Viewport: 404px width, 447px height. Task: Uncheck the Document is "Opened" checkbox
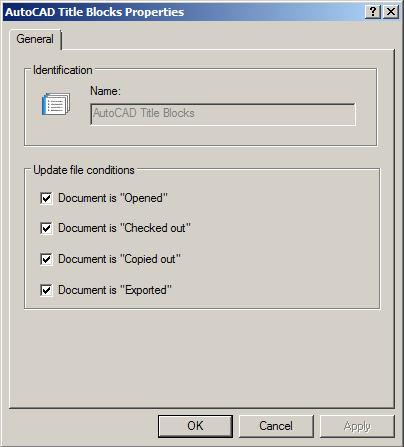(46, 198)
